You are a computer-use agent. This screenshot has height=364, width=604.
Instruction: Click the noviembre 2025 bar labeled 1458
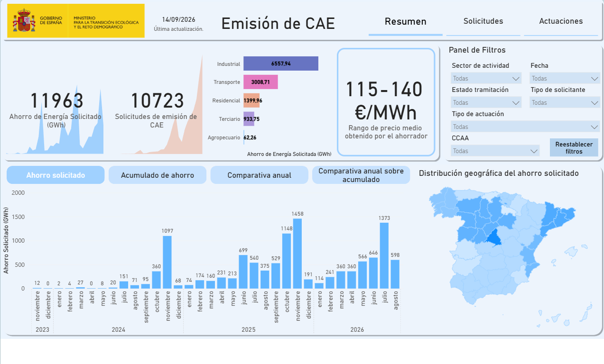coord(297,254)
